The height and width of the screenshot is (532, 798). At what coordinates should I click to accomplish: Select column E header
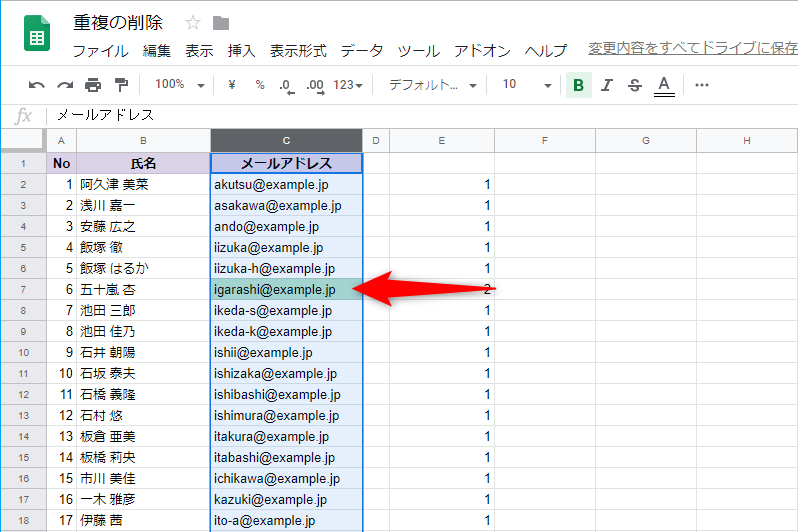442,141
